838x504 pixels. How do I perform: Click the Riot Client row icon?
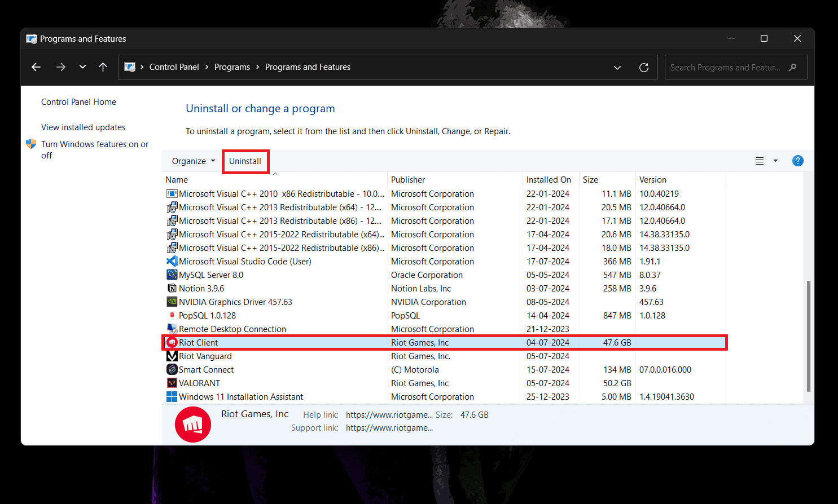(x=172, y=343)
